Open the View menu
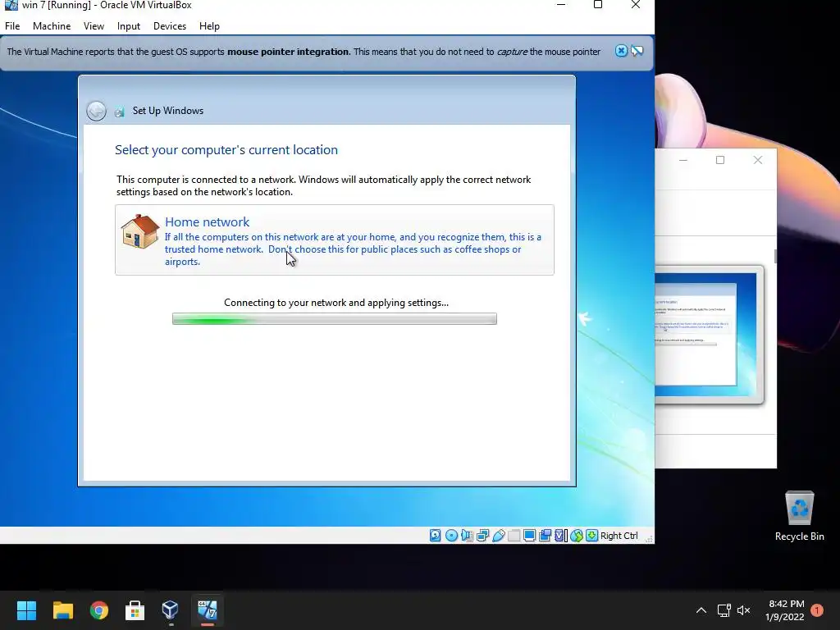840x630 pixels. [x=94, y=26]
